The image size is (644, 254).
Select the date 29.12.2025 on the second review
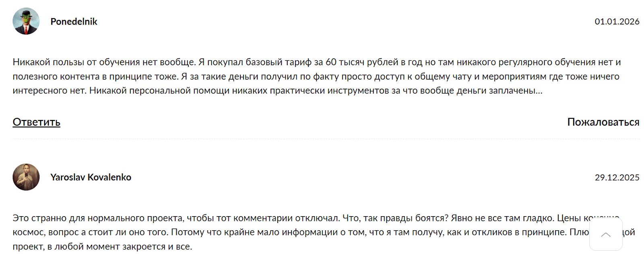(616, 177)
